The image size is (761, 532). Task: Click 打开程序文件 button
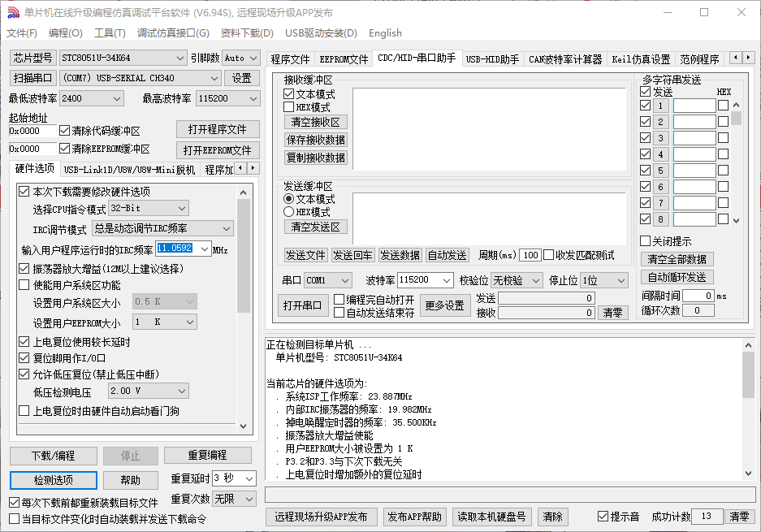point(218,130)
